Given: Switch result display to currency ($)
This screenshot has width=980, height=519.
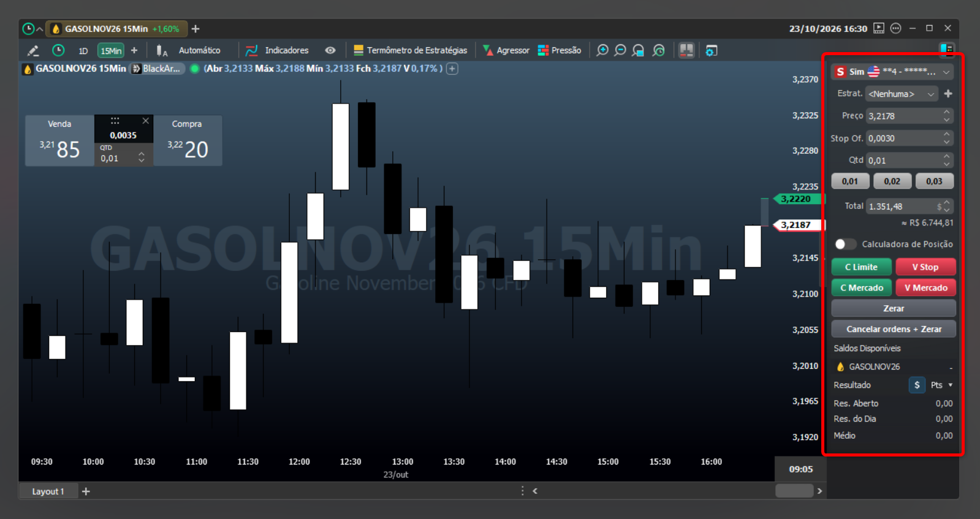Looking at the screenshot, I should point(917,385).
